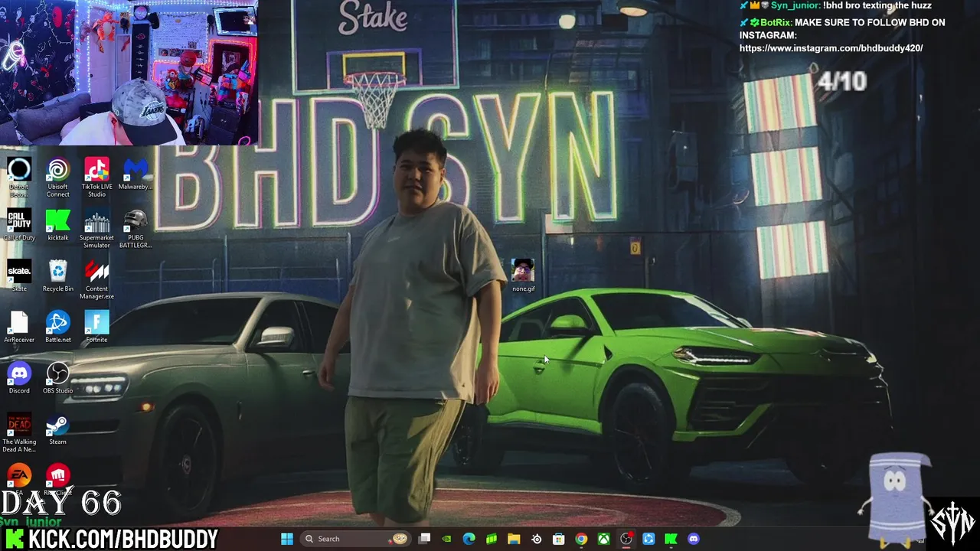980x551 pixels.
Task: Open The Walking Dead desktop shortcut
Action: [19, 432]
